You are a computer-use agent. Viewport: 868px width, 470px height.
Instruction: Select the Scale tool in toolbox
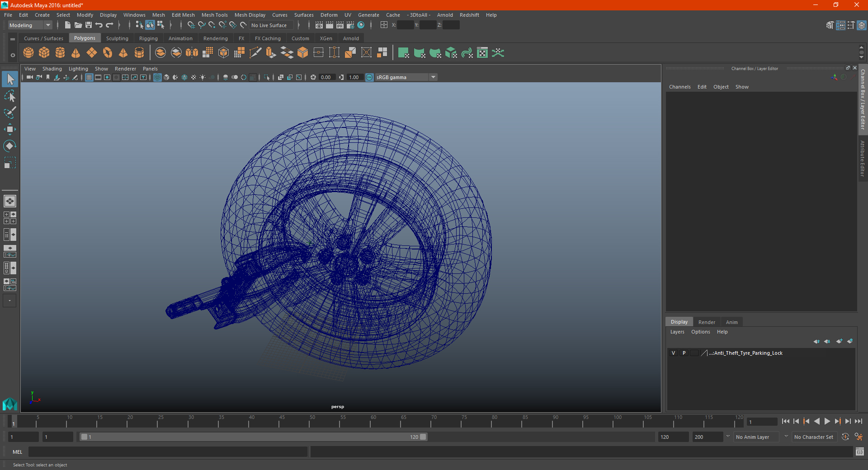[x=9, y=163]
